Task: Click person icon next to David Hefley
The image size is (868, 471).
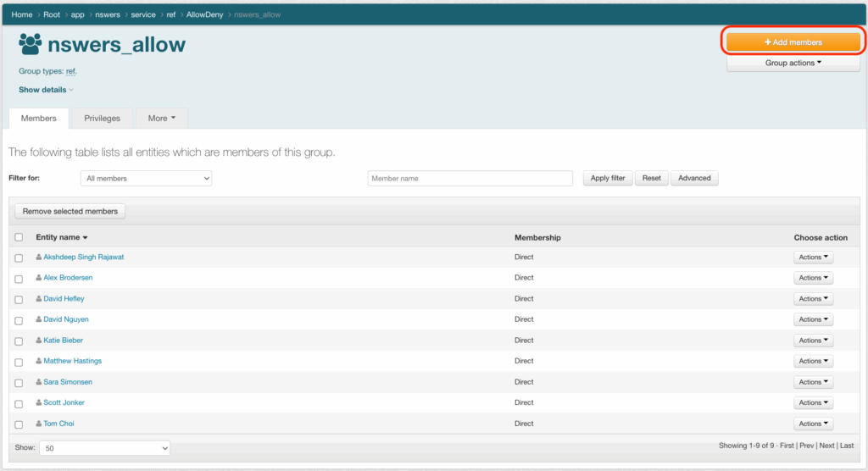Action: 38,299
